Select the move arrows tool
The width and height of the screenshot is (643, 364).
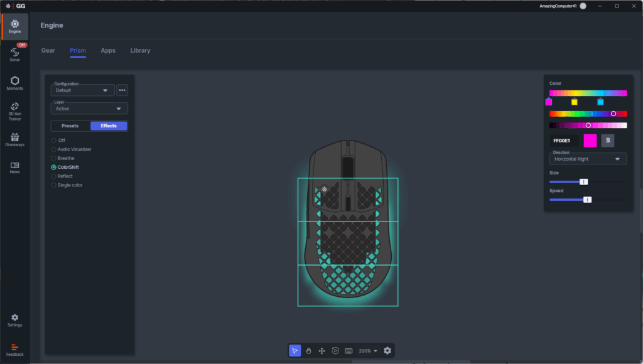[321, 351]
